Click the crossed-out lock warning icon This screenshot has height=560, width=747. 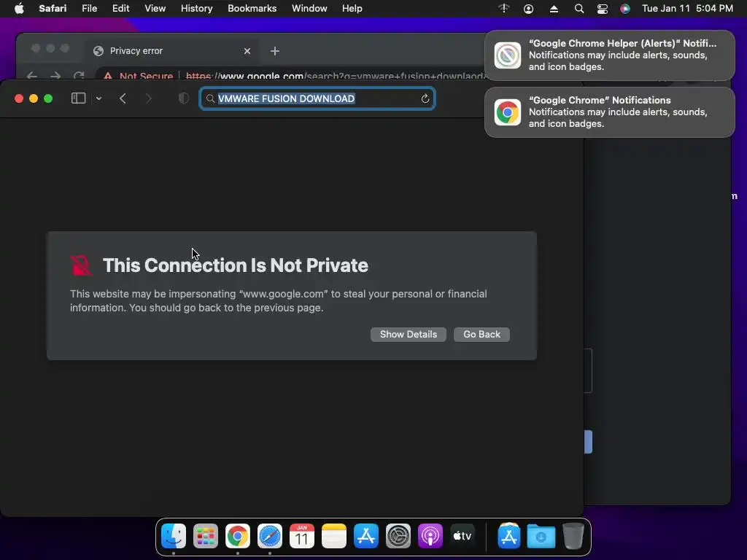80,265
